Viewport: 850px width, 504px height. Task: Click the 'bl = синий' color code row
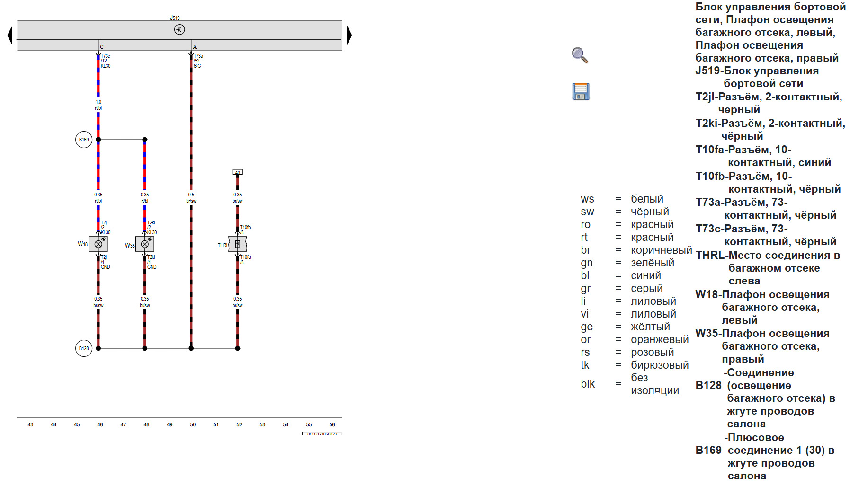tap(621, 276)
